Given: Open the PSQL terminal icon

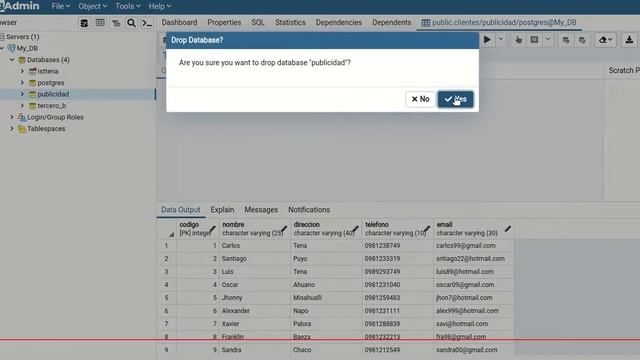Looking at the screenshot, I should [x=147, y=23].
